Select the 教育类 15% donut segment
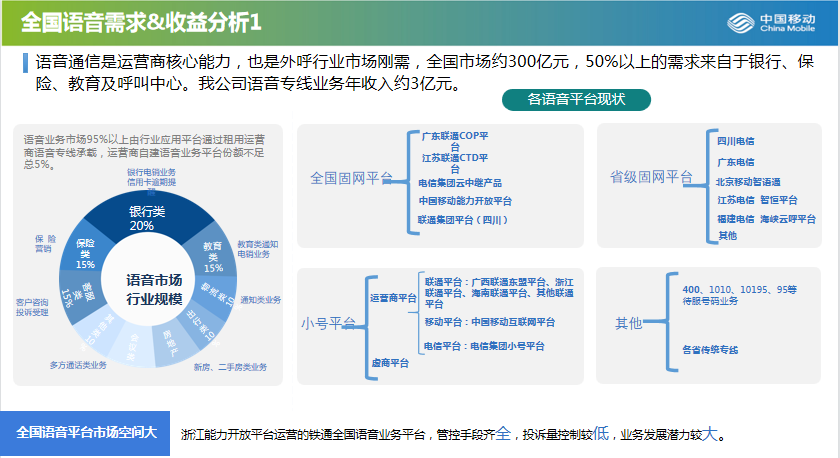 click(212, 257)
